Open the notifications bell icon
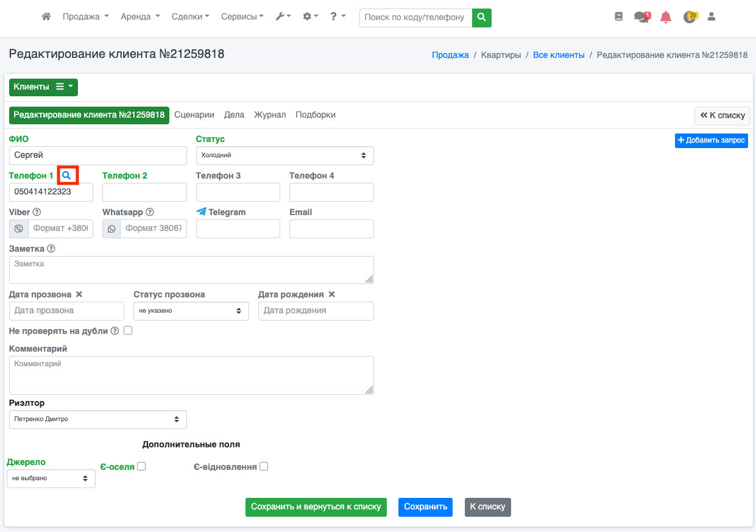The image size is (756, 532). click(666, 17)
